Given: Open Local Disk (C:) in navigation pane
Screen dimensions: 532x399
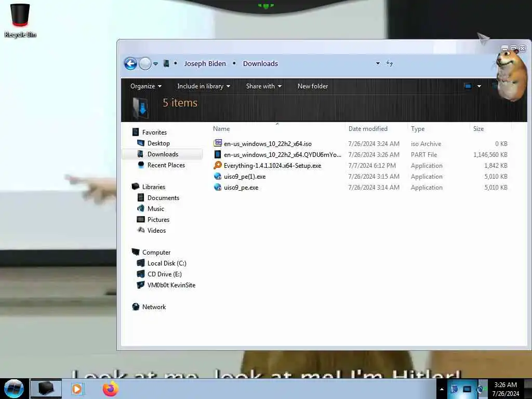Looking at the screenshot, I should [167, 263].
